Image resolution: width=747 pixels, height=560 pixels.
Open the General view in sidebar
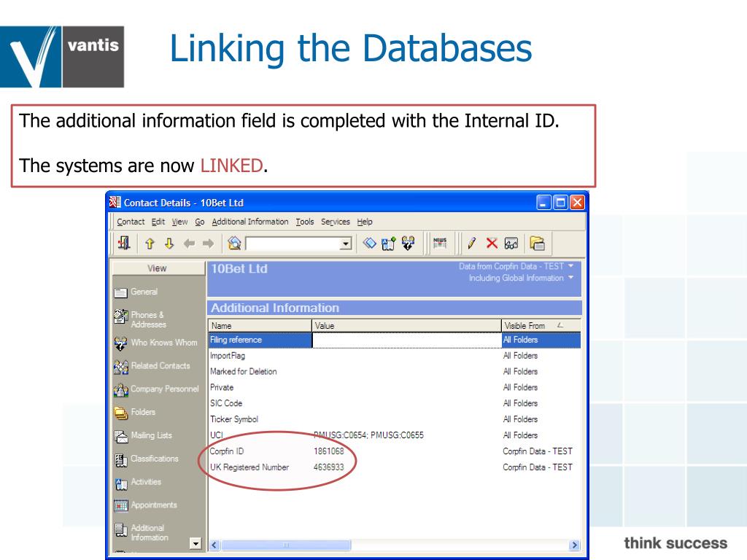tap(136, 292)
